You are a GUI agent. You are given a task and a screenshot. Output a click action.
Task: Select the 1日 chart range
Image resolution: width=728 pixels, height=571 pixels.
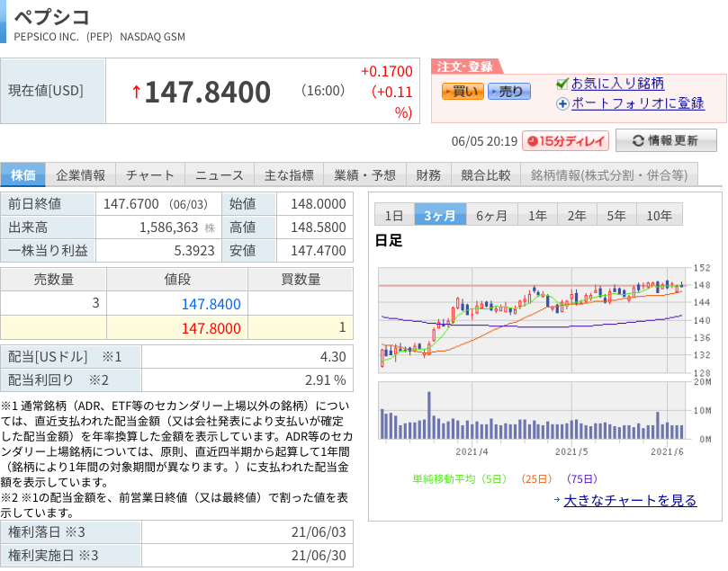[394, 215]
